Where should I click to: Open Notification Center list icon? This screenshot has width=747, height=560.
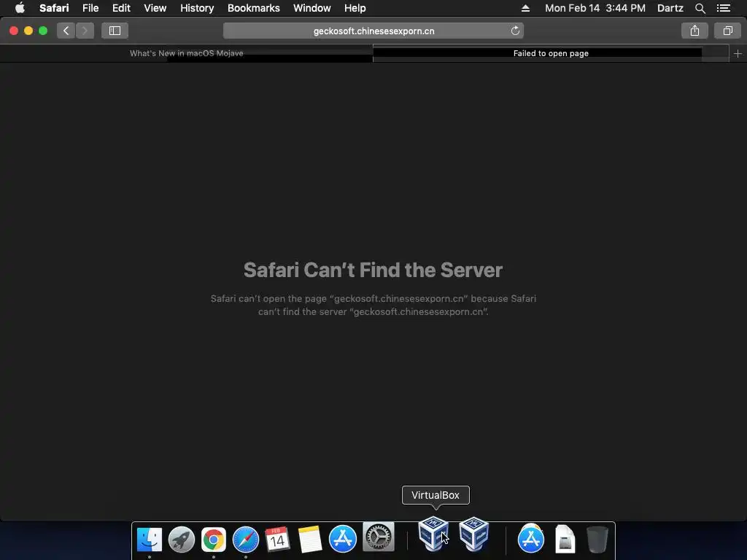(723, 8)
